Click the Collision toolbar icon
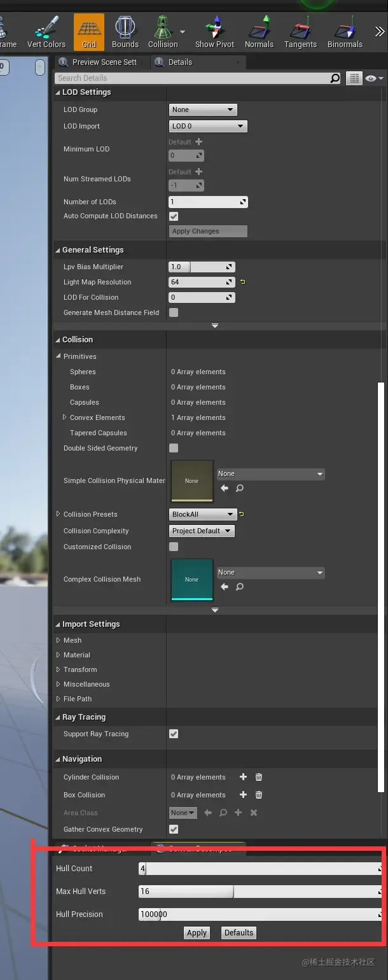 163,32
